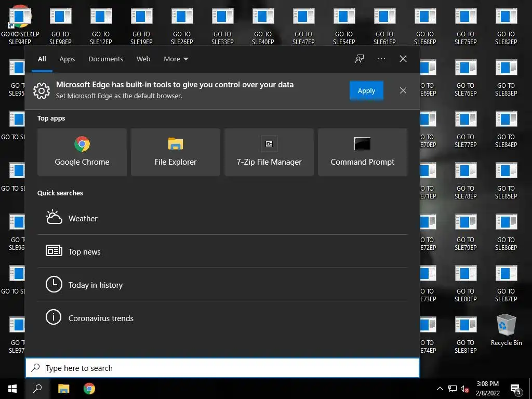Open File Explorer from Top apps
Viewport: 532px width, 399px height.
pyautogui.click(x=176, y=152)
